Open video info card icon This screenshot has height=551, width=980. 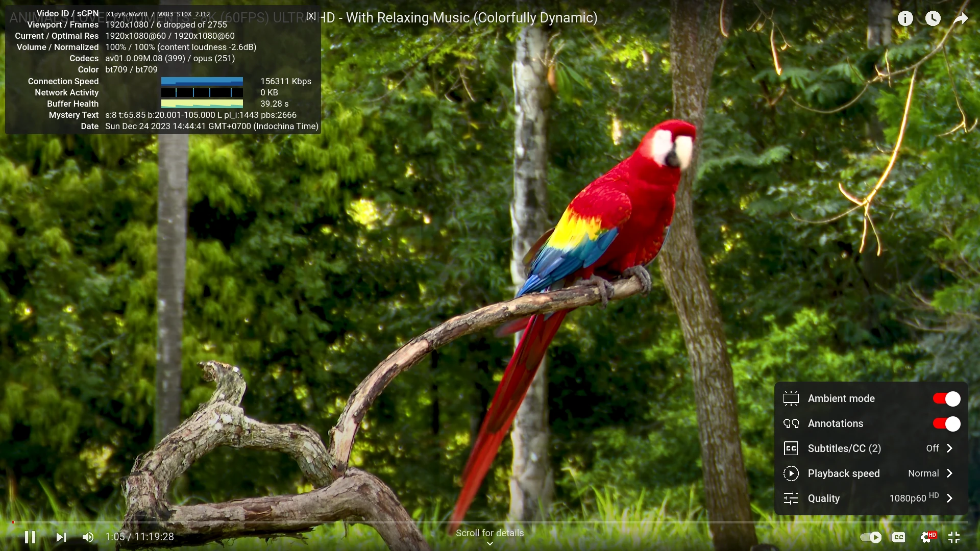pyautogui.click(x=905, y=18)
